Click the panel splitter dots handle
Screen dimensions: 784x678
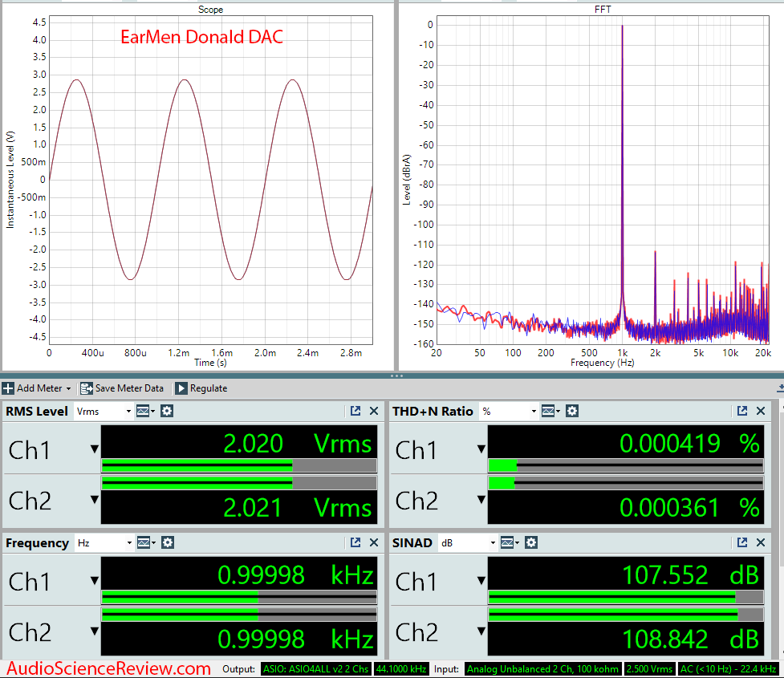(396, 376)
